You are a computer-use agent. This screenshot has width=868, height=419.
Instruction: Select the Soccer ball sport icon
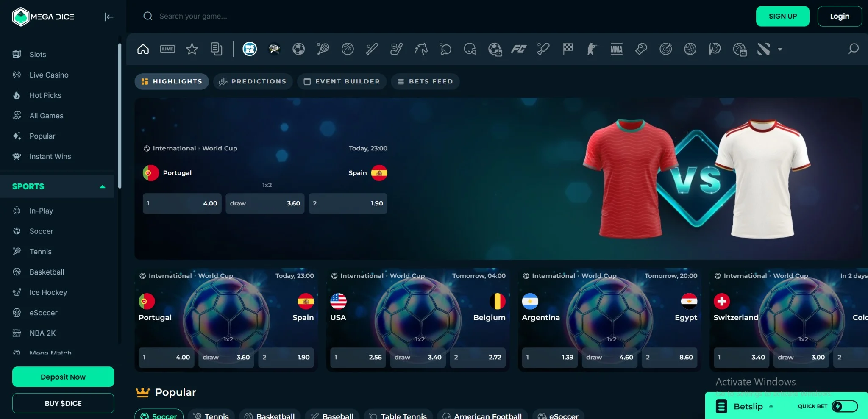click(x=299, y=49)
